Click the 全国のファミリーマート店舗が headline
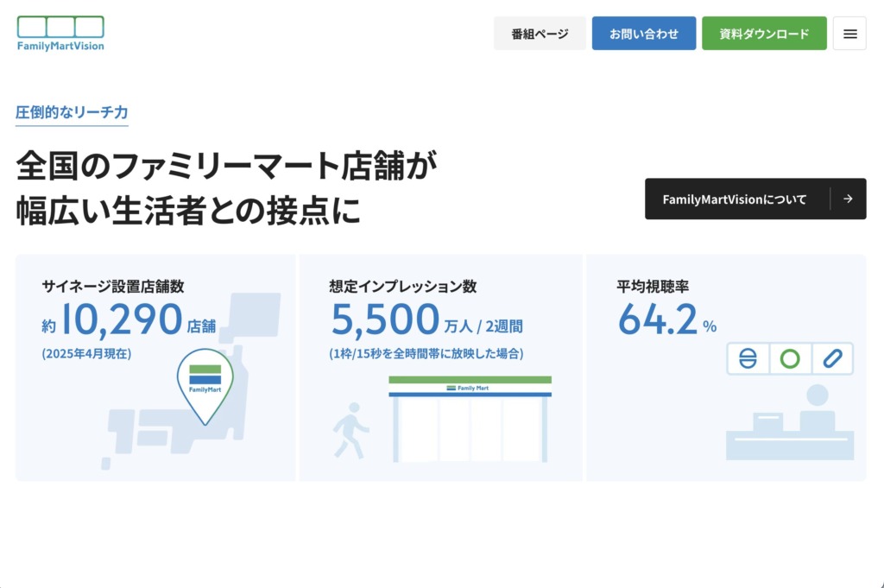 point(227,166)
